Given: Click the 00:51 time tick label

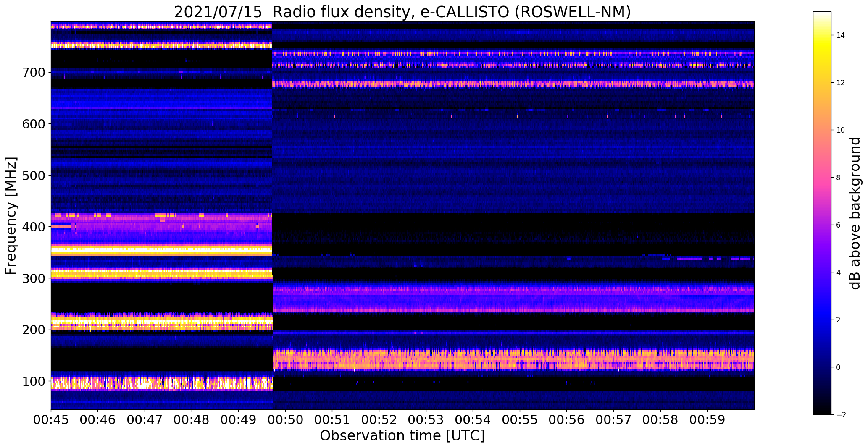Looking at the screenshot, I should tap(332, 419).
